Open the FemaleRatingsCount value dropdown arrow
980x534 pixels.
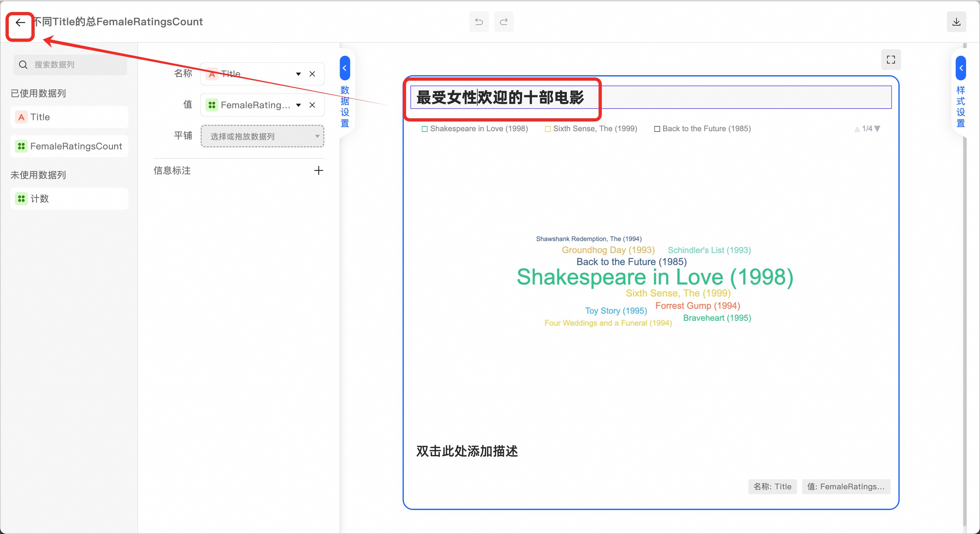(x=298, y=105)
